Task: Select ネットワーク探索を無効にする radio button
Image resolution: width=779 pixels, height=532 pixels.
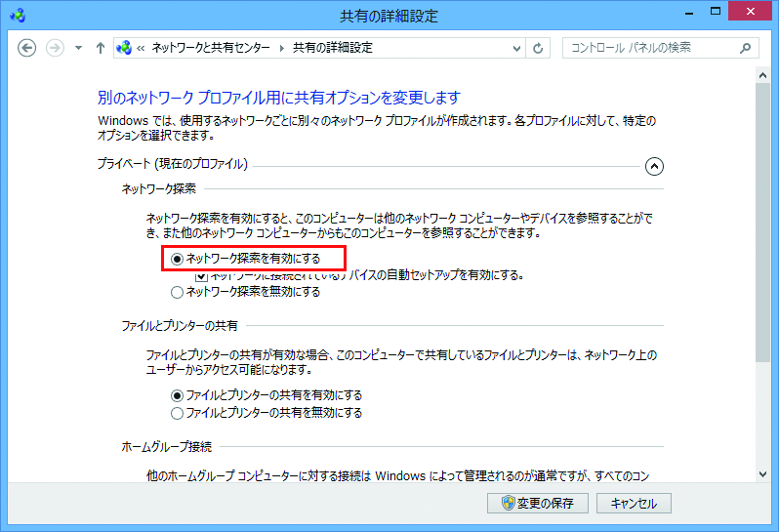Action: pos(177,292)
